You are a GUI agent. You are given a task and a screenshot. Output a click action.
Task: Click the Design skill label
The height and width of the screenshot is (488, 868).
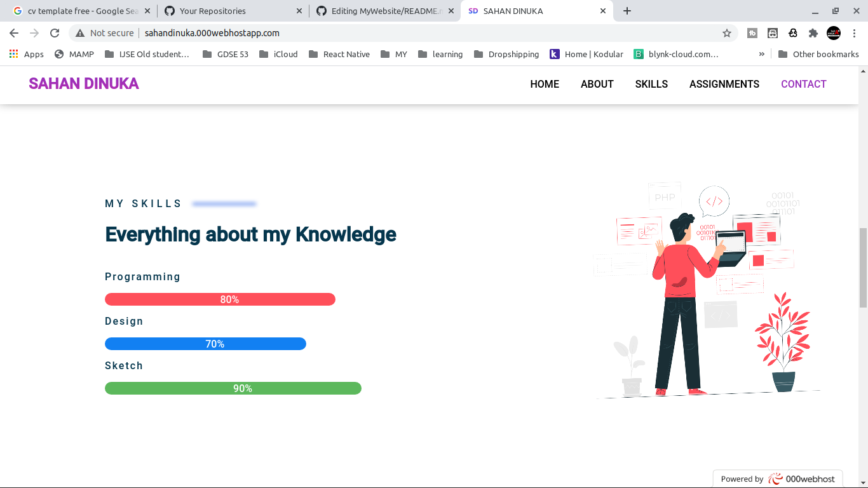[124, 322]
